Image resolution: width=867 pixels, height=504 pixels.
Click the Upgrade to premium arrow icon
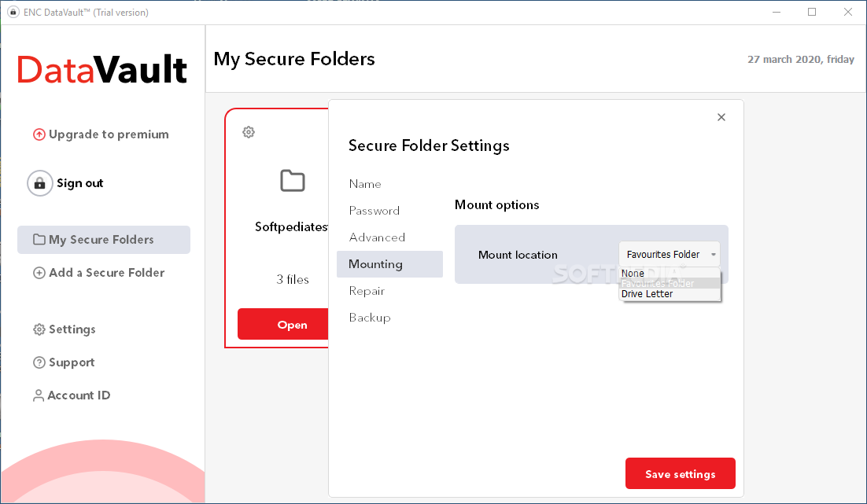pos(39,134)
